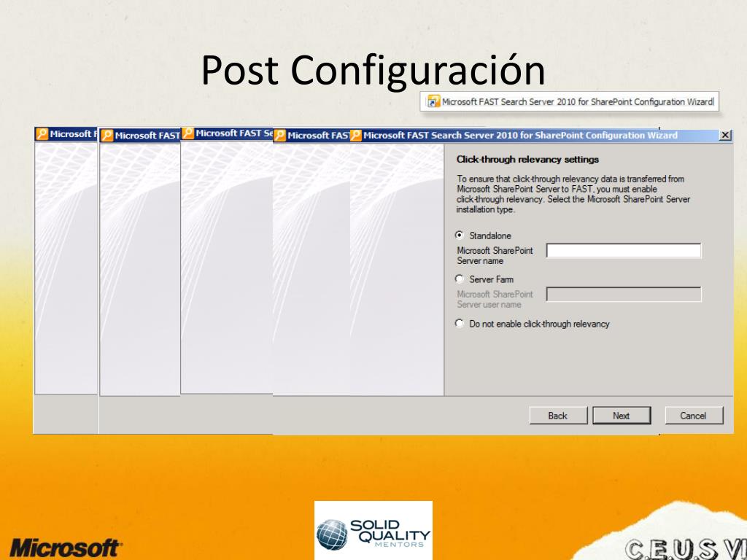Click the third background wizard window icon

[x=188, y=133]
